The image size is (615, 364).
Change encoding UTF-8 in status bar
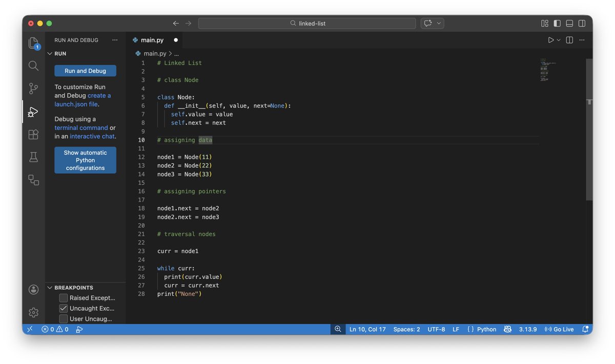click(436, 329)
